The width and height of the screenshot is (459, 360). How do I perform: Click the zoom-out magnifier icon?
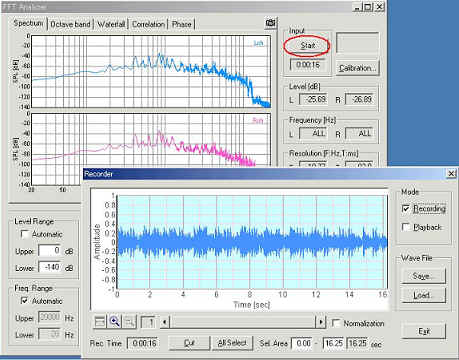130,322
